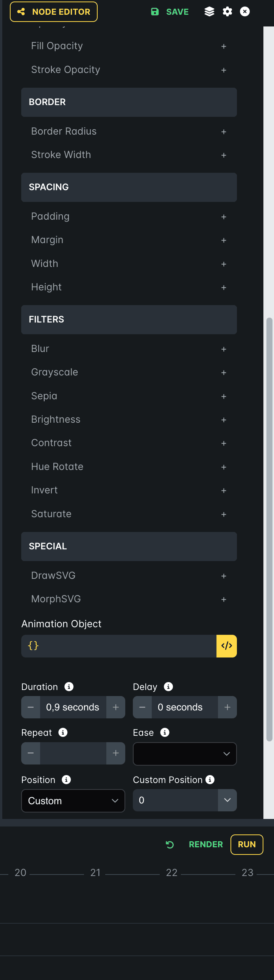Click the Delay info icon
This screenshot has height=980, width=274.
click(x=168, y=687)
